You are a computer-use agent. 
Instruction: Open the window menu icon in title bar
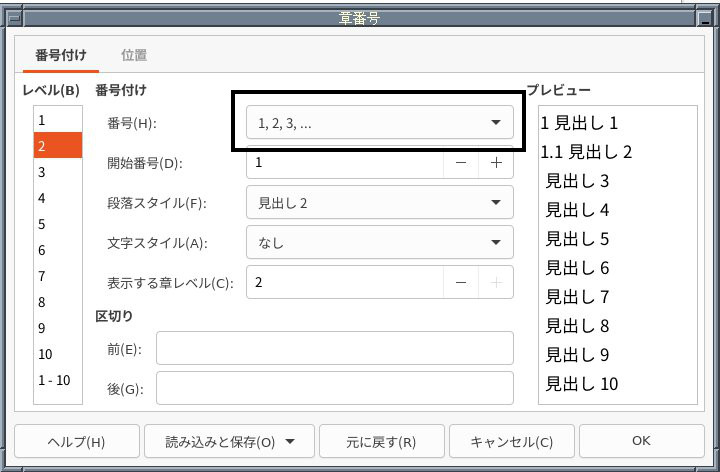[15, 18]
